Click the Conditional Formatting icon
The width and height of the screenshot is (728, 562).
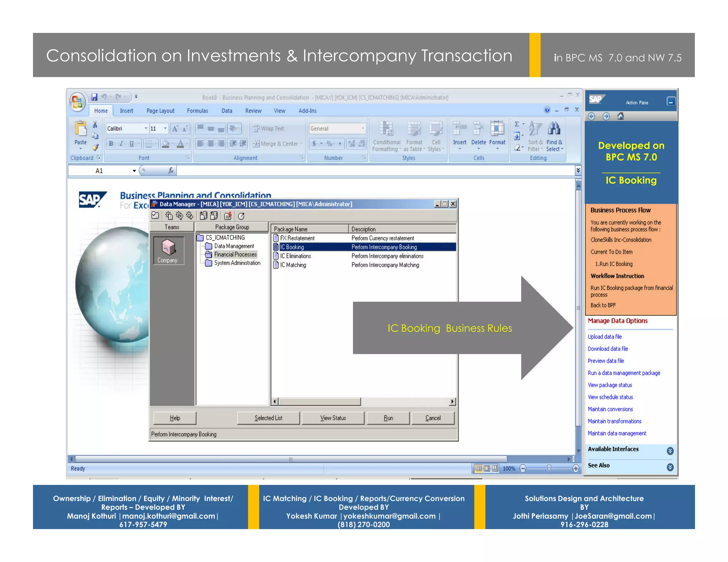[386, 129]
